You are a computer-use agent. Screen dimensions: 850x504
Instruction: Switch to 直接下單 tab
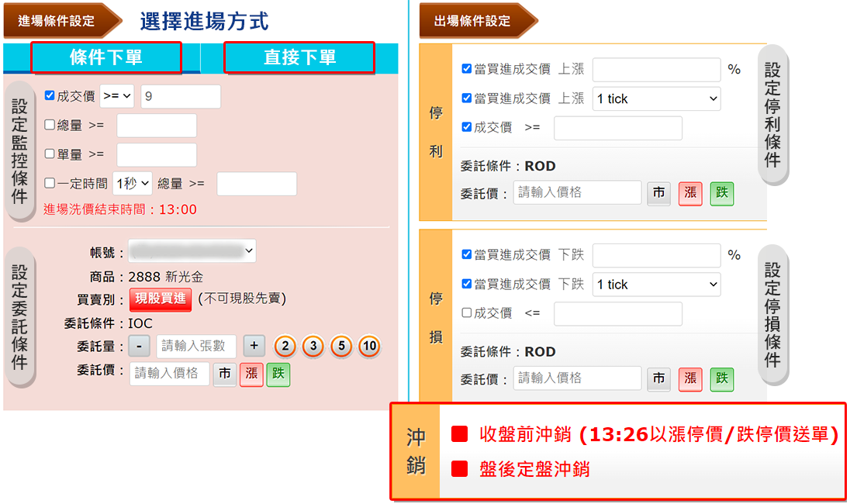pos(299,58)
